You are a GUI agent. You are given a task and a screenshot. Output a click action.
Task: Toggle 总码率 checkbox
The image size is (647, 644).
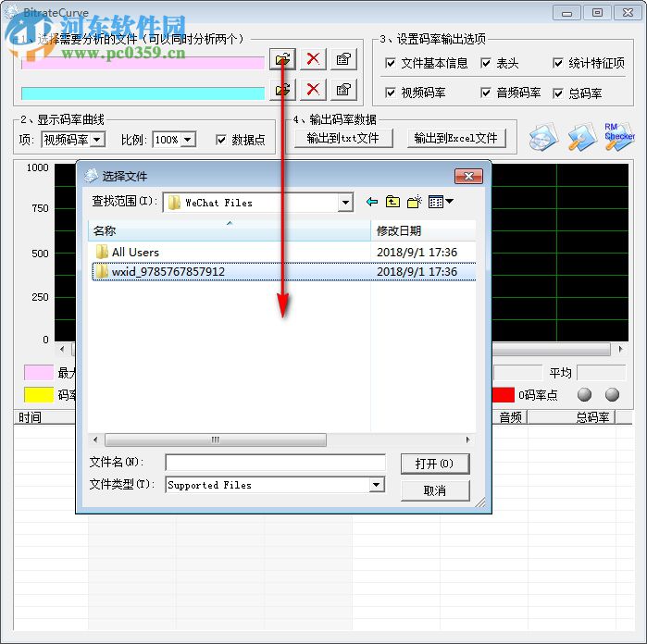[557, 93]
